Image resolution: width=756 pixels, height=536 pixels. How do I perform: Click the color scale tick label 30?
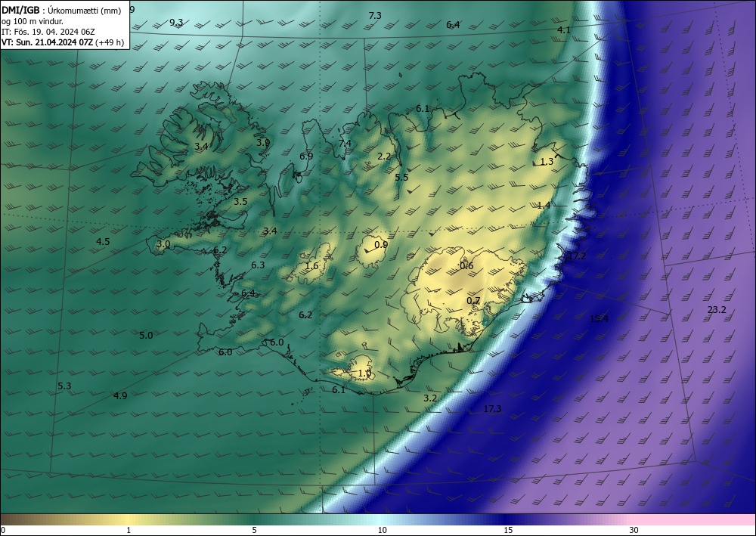pyautogui.click(x=634, y=531)
